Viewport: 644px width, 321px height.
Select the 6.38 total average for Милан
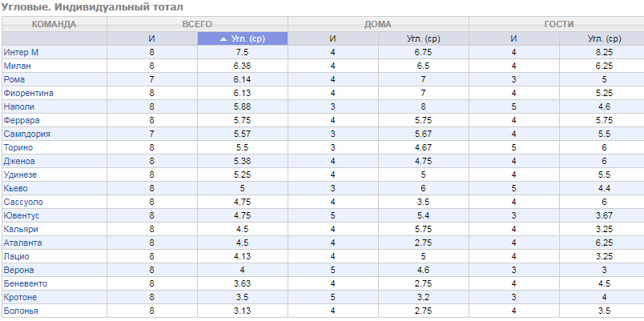243,66
